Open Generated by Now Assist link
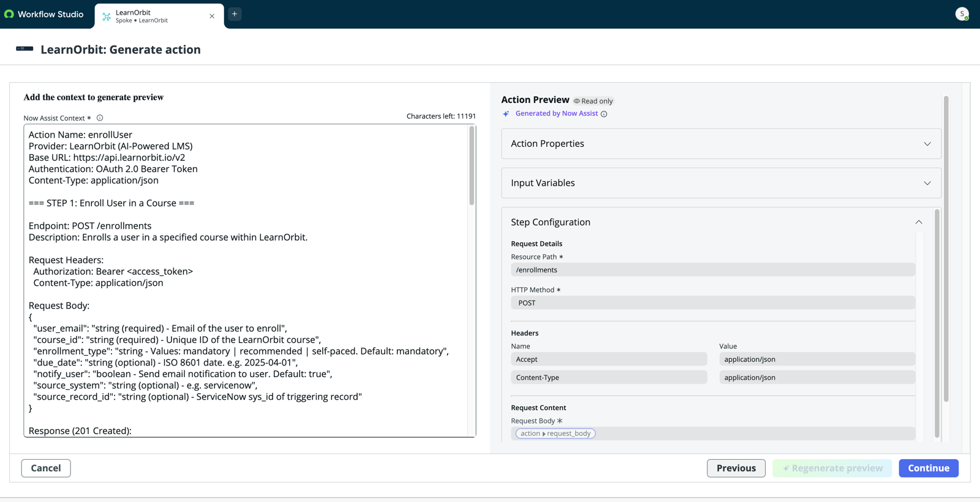The image size is (980, 502). click(x=556, y=113)
